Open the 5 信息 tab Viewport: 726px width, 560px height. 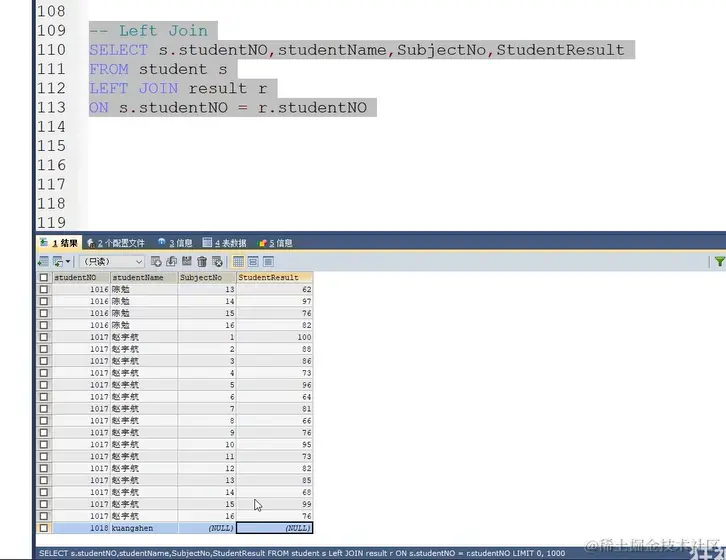click(275, 243)
